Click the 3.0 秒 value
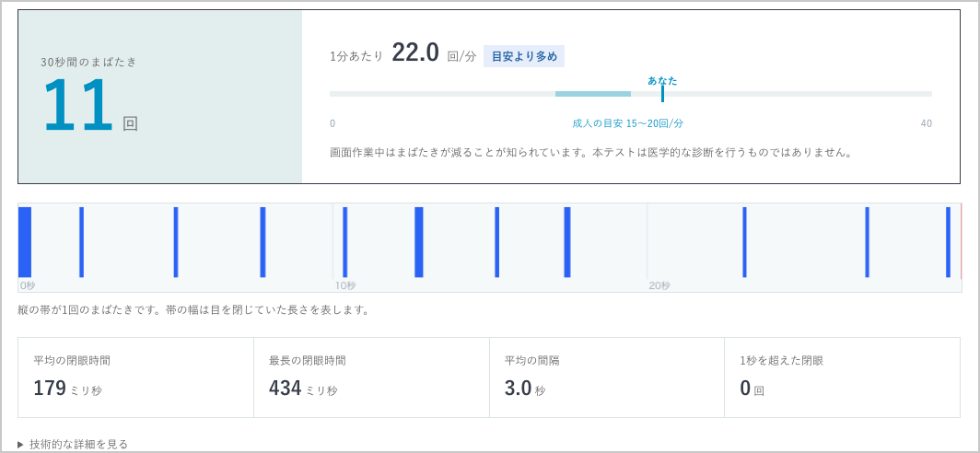The image size is (980, 453). click(525, 389)
